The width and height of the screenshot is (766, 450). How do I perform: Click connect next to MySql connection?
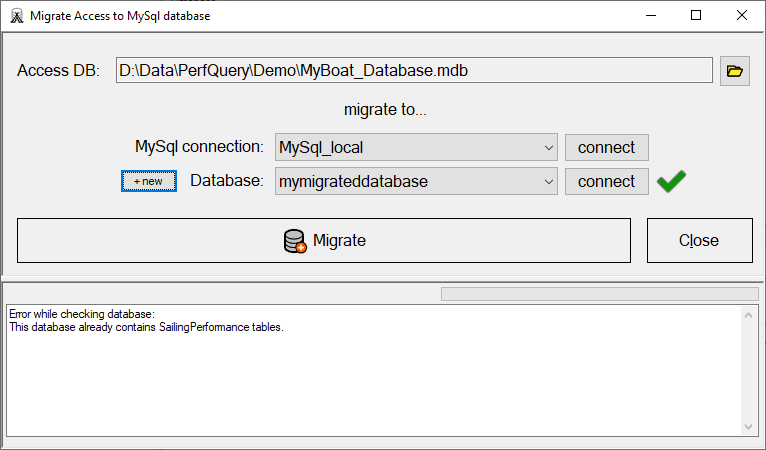coord(607,148)
